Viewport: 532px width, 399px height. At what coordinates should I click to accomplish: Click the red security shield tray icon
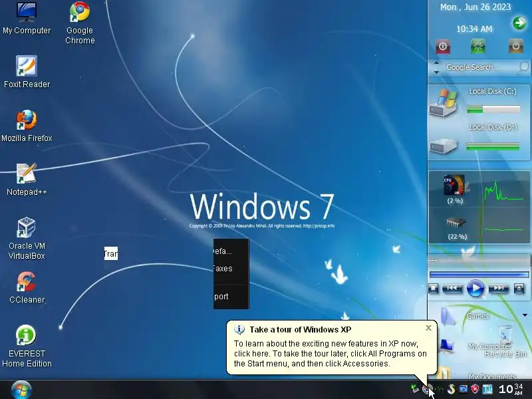coord(475,389)
